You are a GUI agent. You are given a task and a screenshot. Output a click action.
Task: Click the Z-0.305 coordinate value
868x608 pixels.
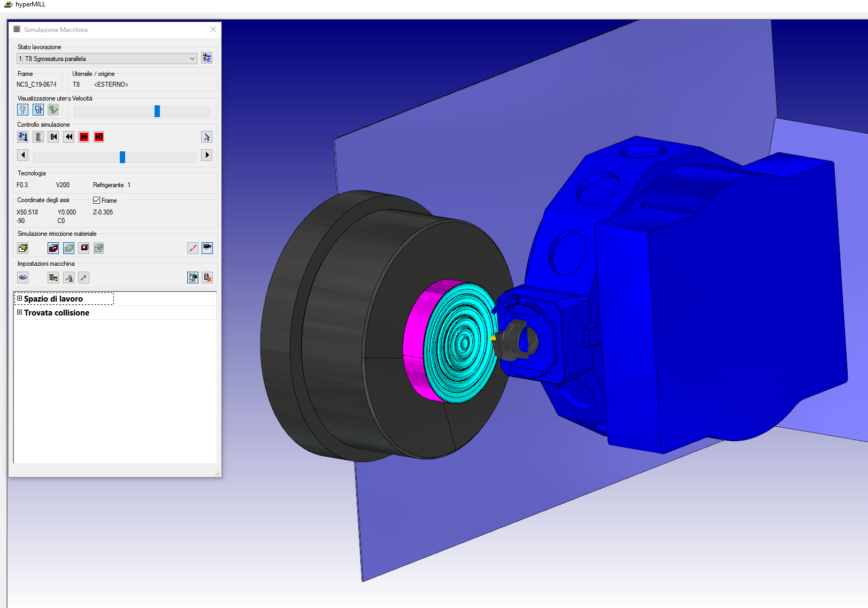103,212
